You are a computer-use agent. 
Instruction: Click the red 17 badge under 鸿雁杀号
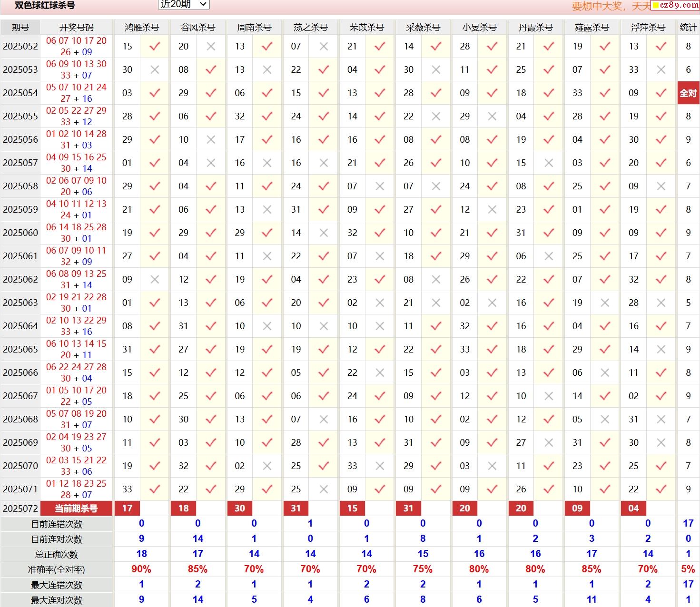pos(127,508)
